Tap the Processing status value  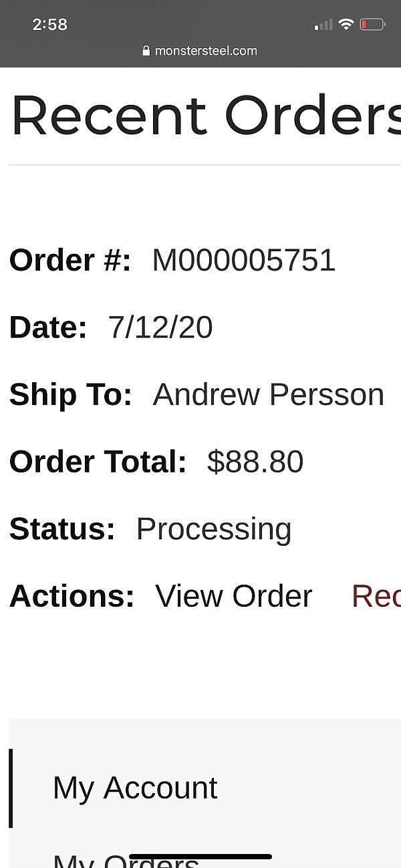(214, 529)
